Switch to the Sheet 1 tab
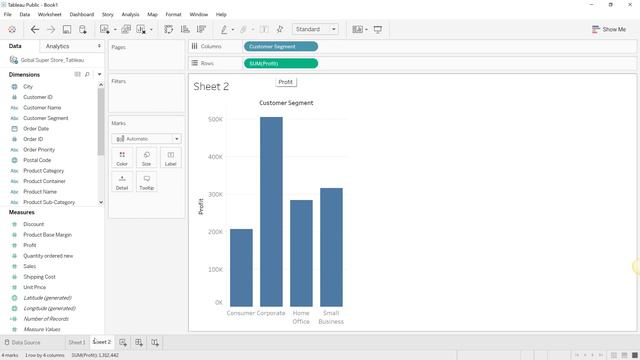The height and width of the screenshot is (360, 640). click(77, 342)
